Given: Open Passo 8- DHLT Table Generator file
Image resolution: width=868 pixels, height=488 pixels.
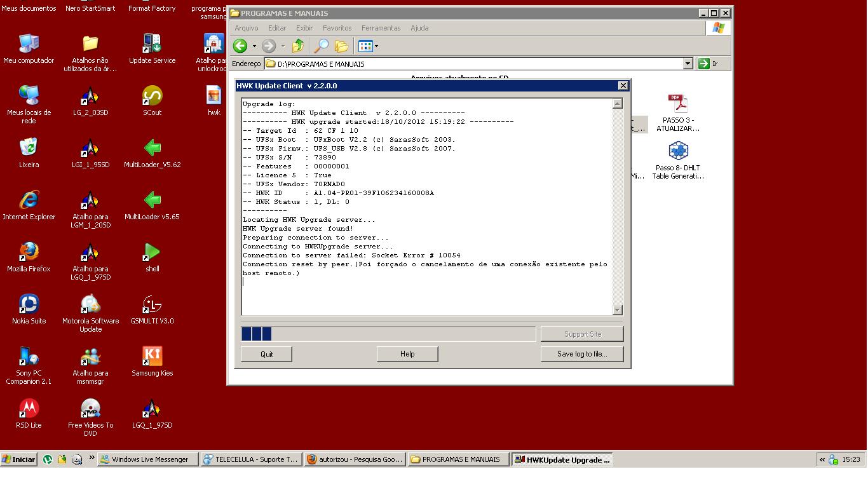Looking at the screenshot, I should [x=678, y=161].
